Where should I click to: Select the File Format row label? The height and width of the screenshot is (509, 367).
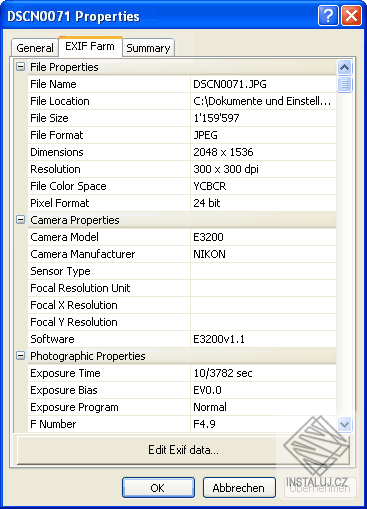point(56,135)
